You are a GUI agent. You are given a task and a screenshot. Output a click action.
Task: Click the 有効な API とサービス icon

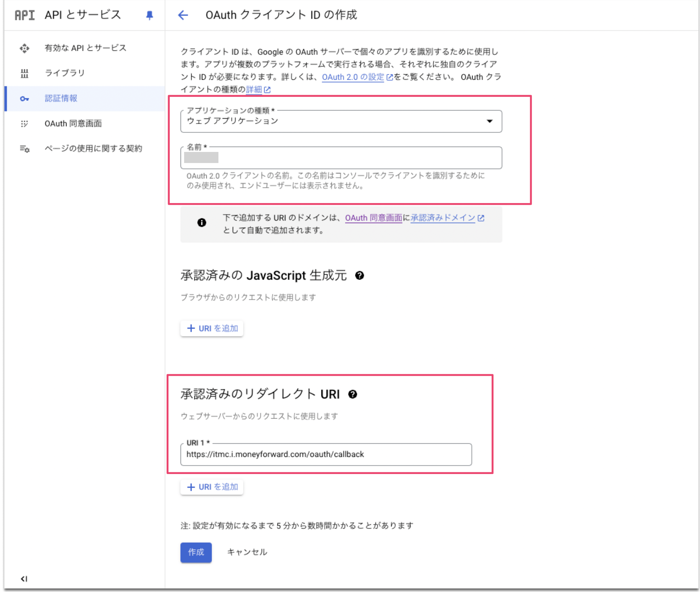click(x=25, y=48)
